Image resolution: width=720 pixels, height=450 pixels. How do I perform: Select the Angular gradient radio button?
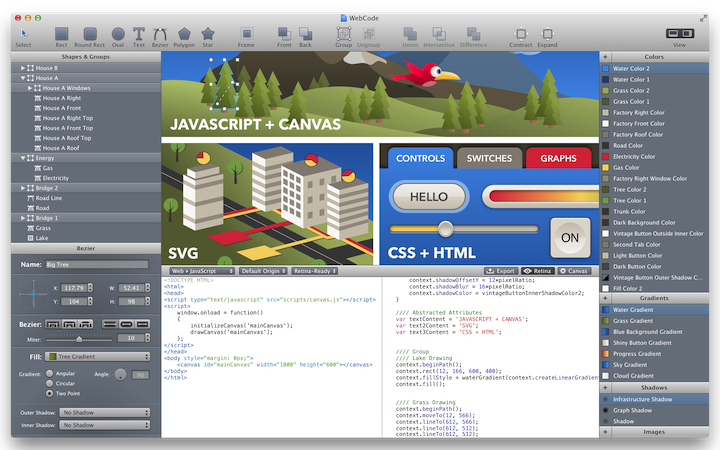click(x=50, y=373)
